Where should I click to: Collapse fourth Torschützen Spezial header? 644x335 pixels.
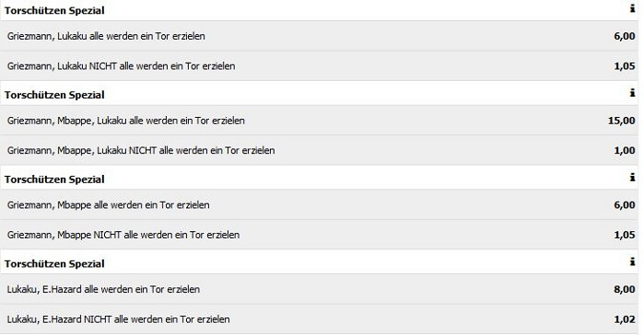tap(319, 263)
